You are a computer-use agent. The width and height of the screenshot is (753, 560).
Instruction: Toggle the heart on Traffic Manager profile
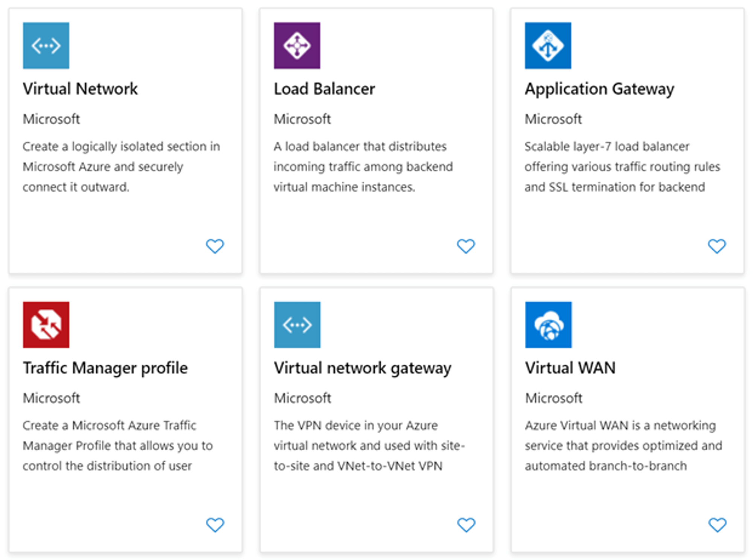(215, 525)
